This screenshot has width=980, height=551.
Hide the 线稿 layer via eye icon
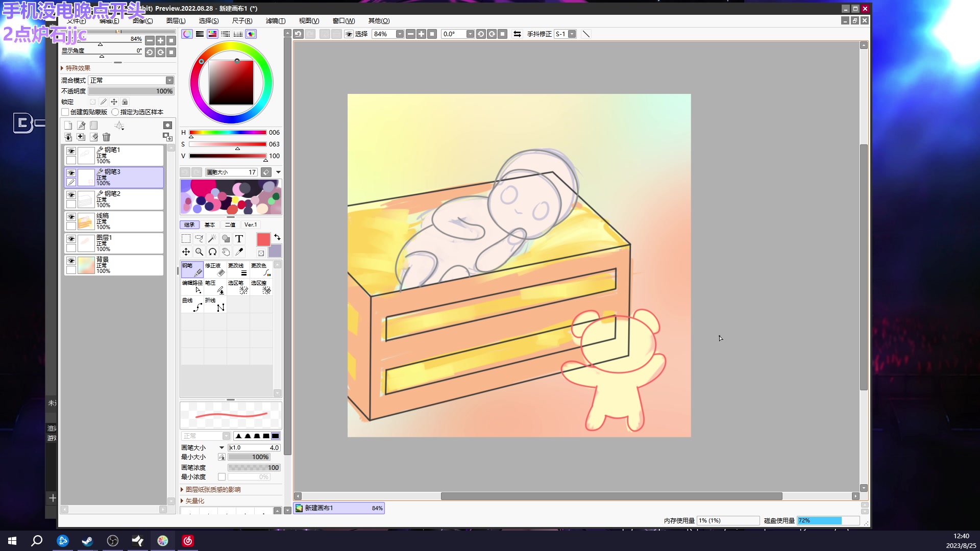coord(71,217)
